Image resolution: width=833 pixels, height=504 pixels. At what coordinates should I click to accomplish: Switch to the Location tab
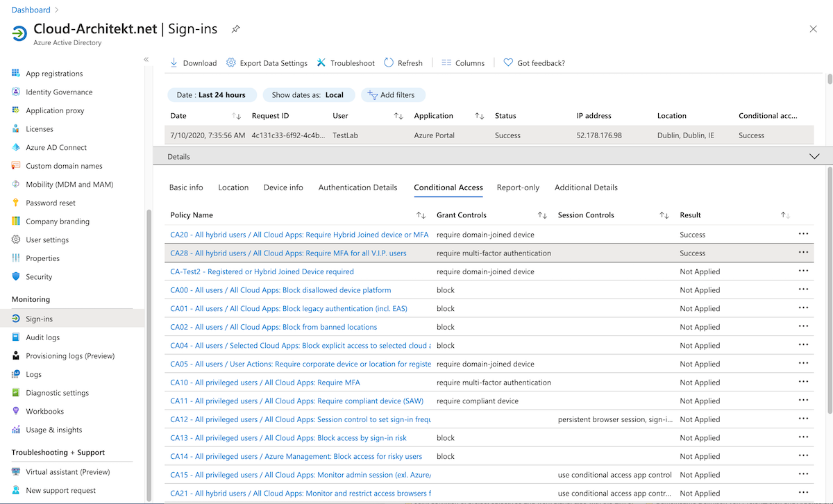tap(233, 187)
